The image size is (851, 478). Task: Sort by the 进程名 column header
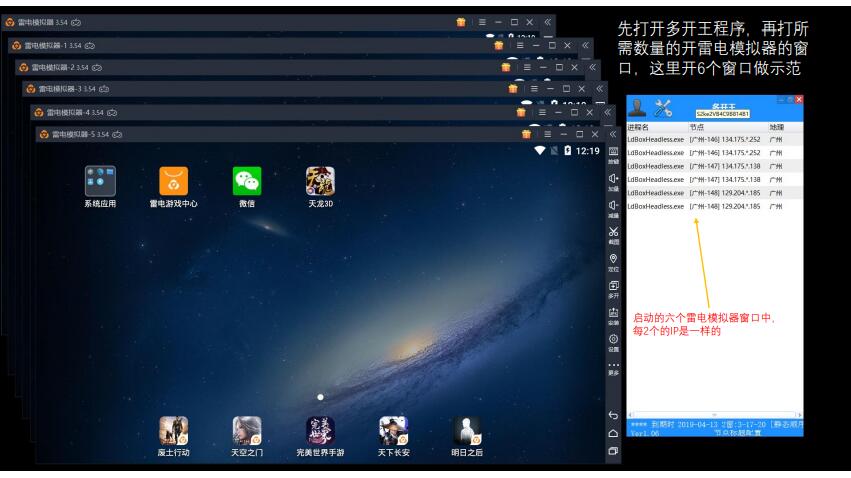click(657, 128)
